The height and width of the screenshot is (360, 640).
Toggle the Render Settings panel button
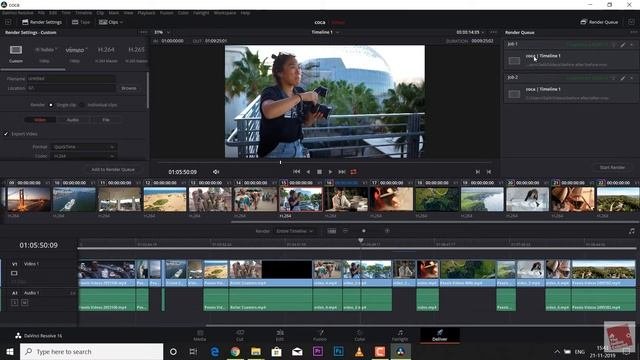coord(42,22)
